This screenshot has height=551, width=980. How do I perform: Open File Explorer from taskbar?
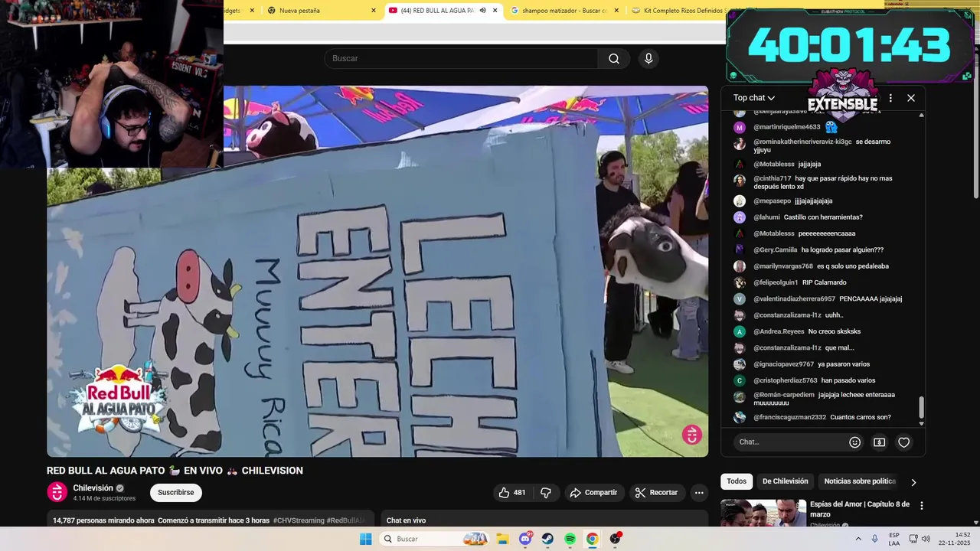[x=503, y=539]
